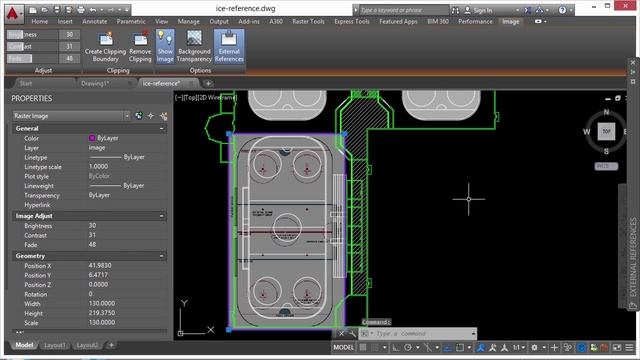Image resolution: width=640 pixels, height=360 pixels.
Task: Adjust the Brightness slider in ribbon
Action: 32,35
